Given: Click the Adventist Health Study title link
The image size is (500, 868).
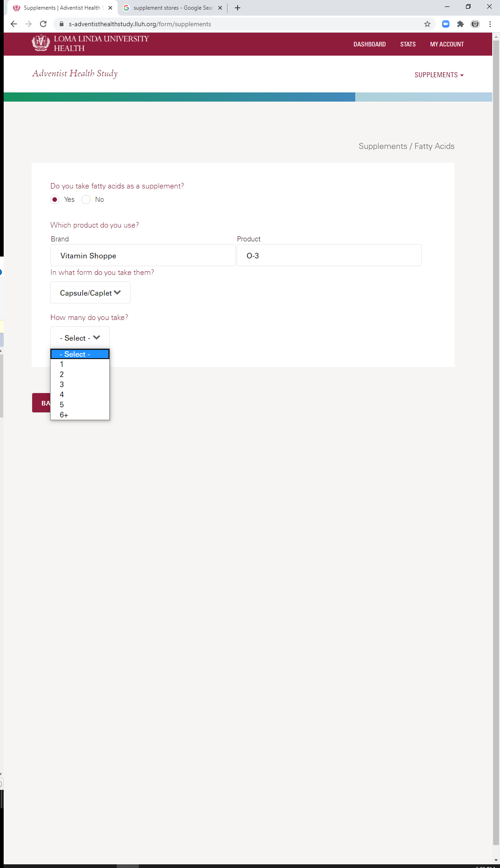Looking at the screenshot, I should (75, 74).
